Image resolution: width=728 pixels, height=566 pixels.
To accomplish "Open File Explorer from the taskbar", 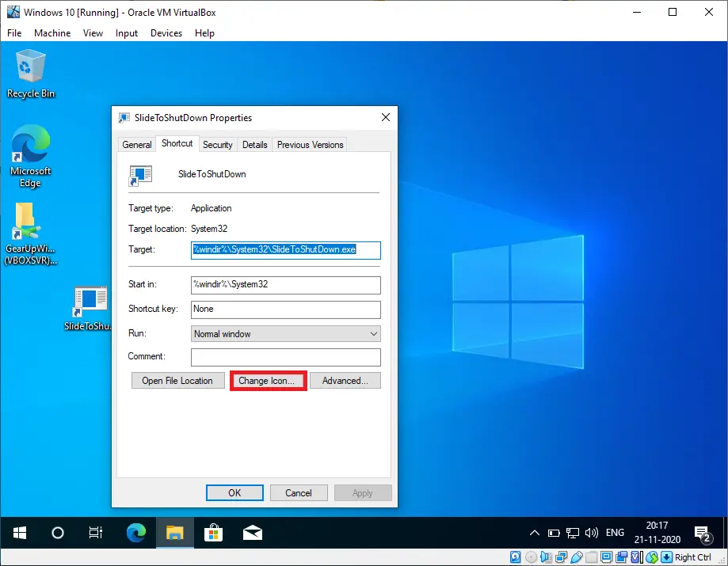I will click(x=174, y=533).
